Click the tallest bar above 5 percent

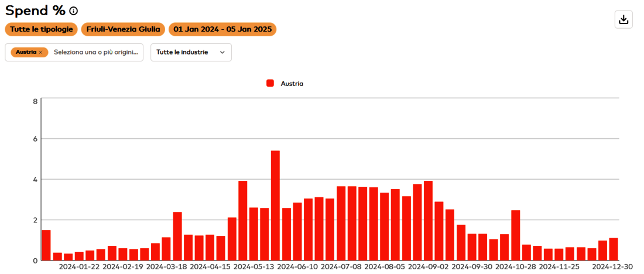(x=275, y=205)
